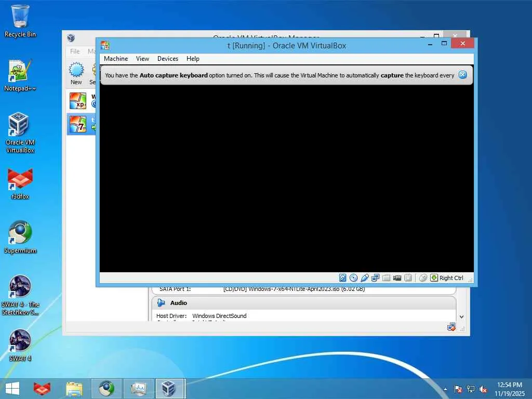Open the network tray icon
The height and width of the screenshot is (399, 532).
click(471, 389)
